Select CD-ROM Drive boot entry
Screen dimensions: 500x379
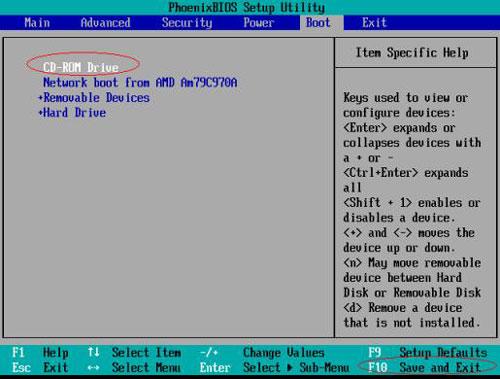[x=81, y=68]
